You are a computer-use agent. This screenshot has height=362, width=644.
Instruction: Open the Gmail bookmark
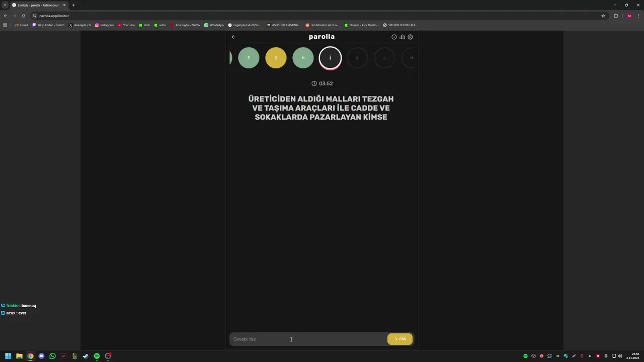tap(21, 25)
